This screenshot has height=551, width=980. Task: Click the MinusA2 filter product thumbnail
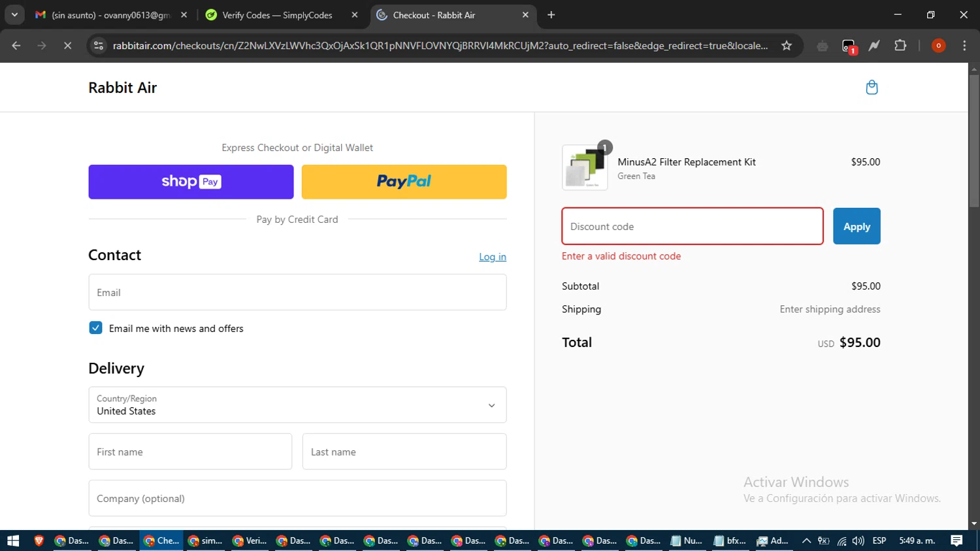click(x=585, y=167)
